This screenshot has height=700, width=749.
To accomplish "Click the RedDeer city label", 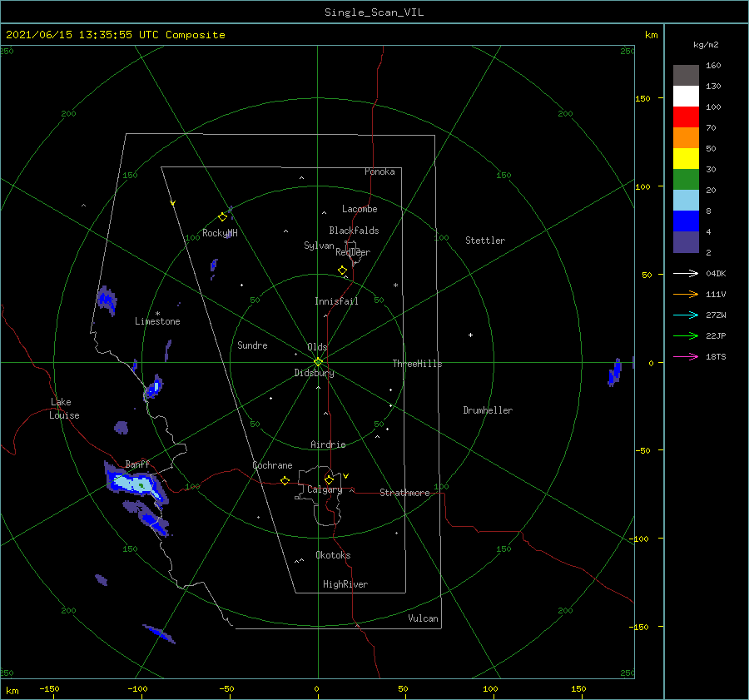I will (353, 252).
